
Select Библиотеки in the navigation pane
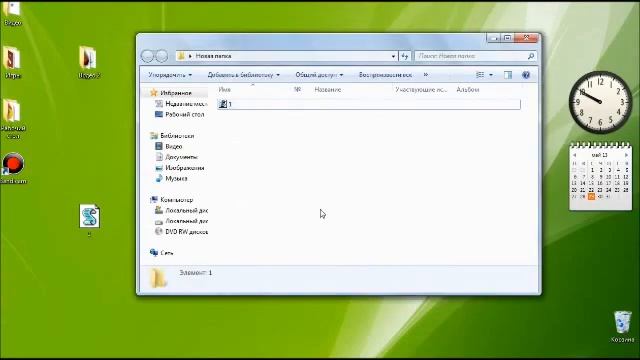click(177, 136)
